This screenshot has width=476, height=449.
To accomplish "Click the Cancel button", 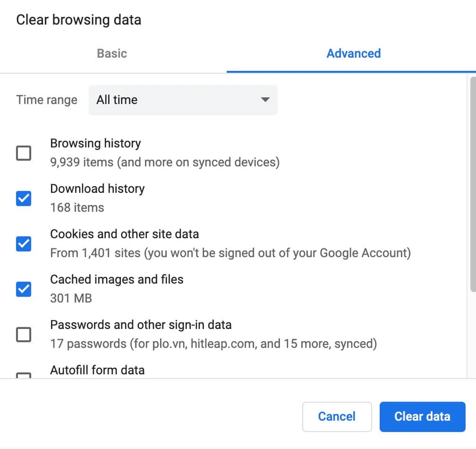I will click(337, 416).
